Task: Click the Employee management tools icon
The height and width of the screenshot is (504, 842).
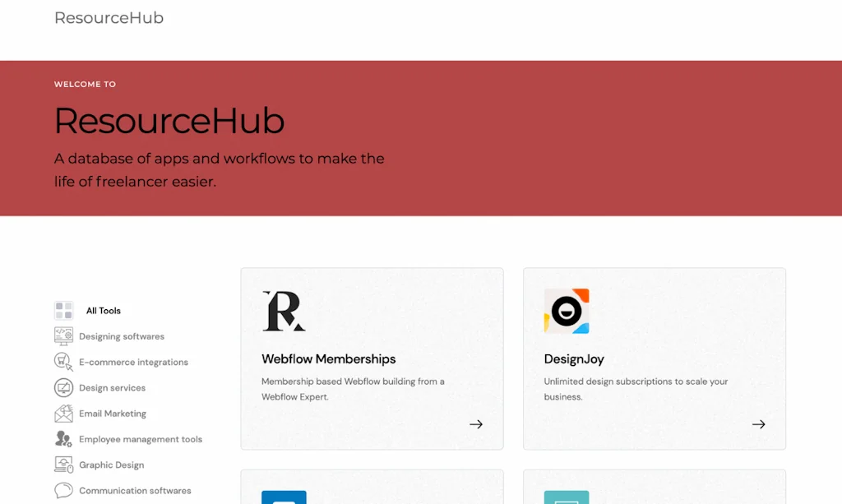Action: tap(63, 439)
